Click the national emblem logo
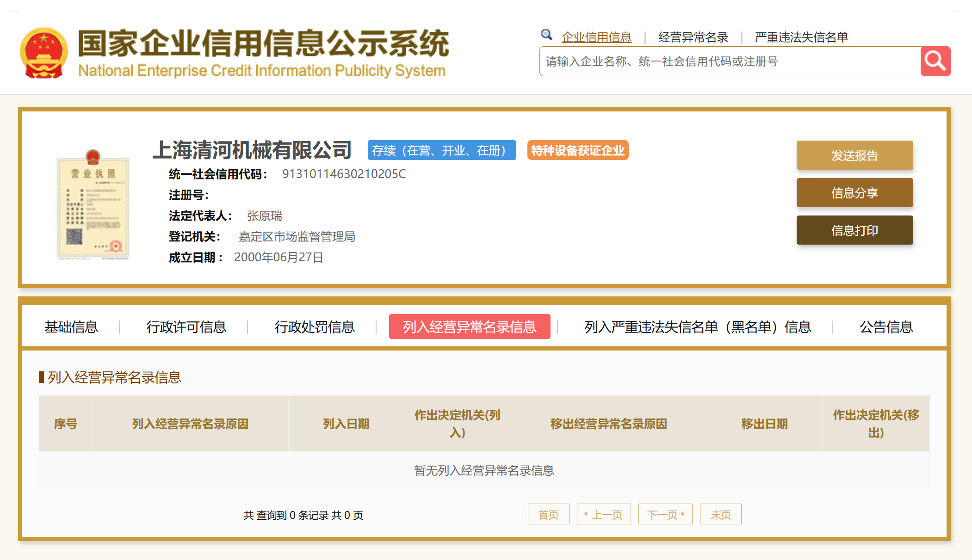Viewport: 972px width, 560px height. (x=44, y=53)
